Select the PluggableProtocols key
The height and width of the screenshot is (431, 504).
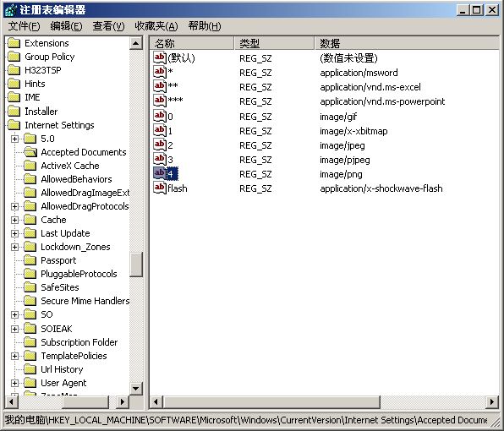tap(79, 274)
